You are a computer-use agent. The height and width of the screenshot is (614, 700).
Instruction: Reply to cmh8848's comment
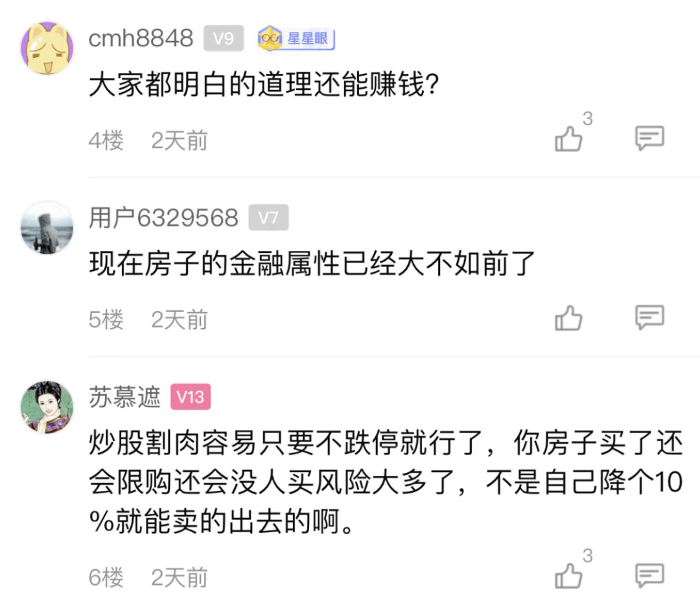[x=649, y=138]
